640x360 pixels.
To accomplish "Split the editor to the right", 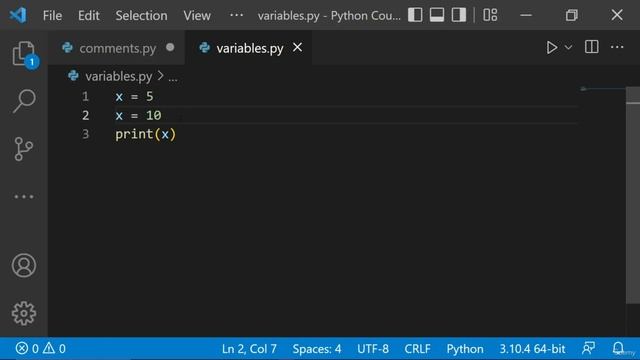I will pos(591,47).
